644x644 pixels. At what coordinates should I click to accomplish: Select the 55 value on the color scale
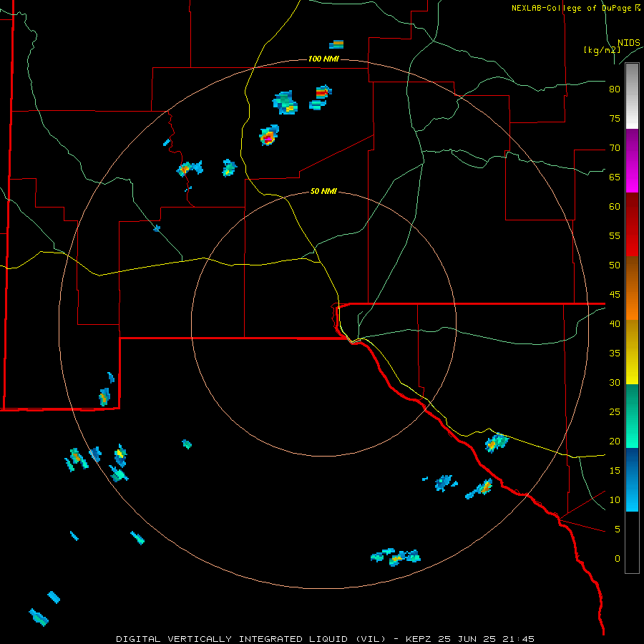(615, 235)
